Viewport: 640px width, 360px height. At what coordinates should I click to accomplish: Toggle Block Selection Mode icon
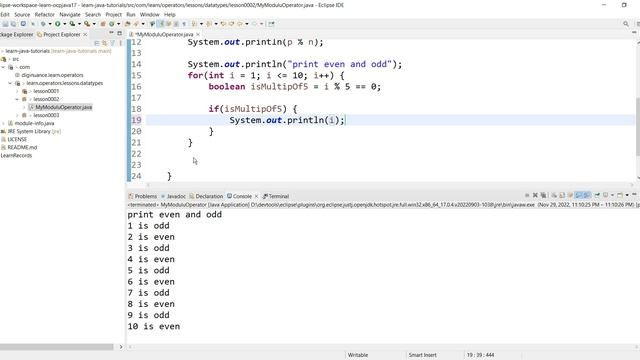176,24
